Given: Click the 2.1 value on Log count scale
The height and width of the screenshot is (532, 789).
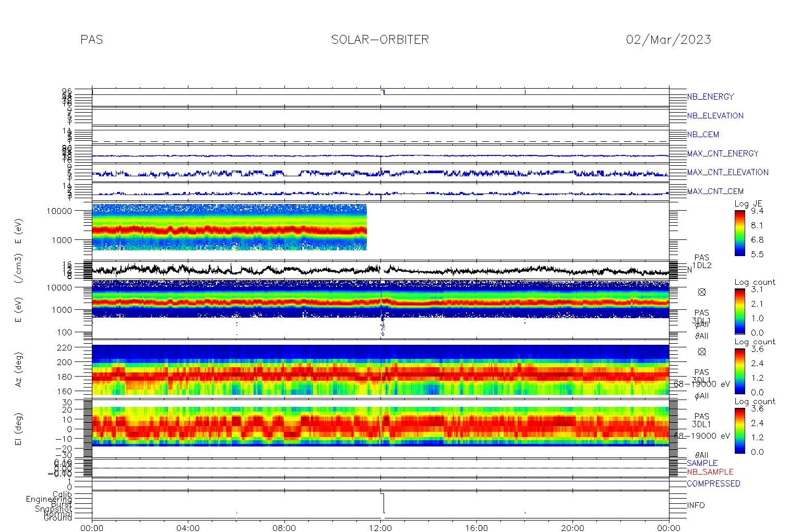Looking at the screenshot, I should (757, 304).
